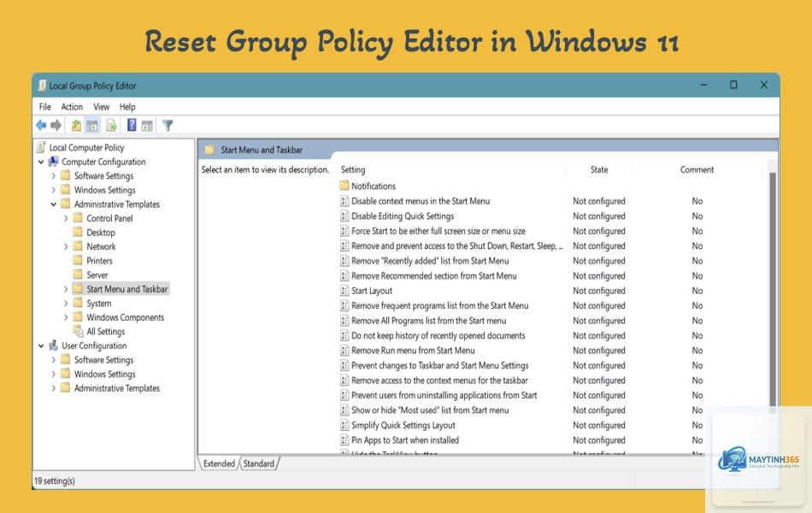Click the Network folder icon in tree
This screenshot has height=513, width=812.
click(78, 245)
